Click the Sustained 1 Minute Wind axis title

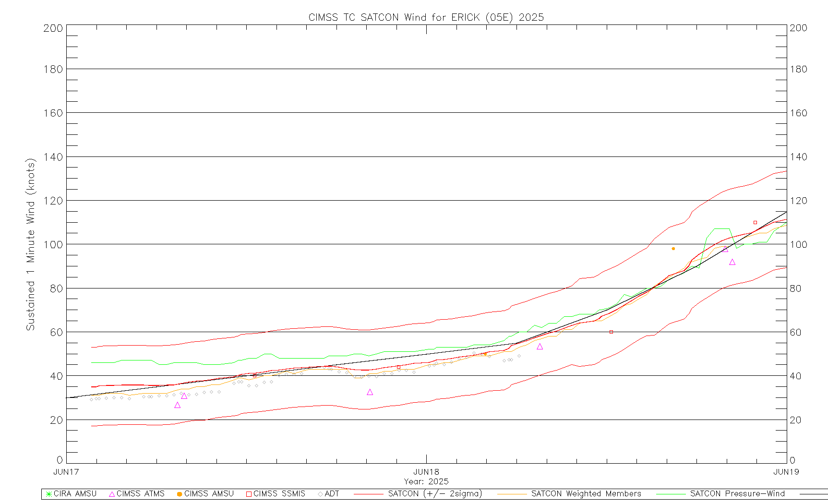click(31, 244)
